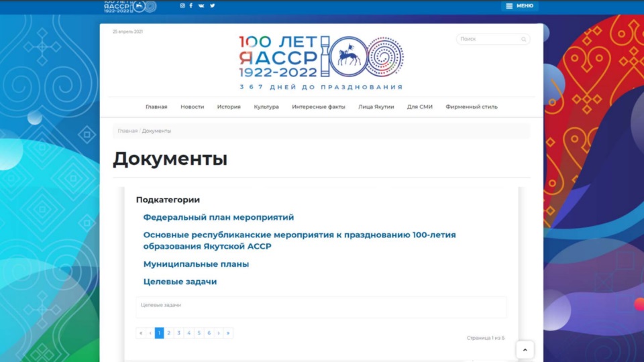Open the Целевые задачи subcategory link

(180, 282)
